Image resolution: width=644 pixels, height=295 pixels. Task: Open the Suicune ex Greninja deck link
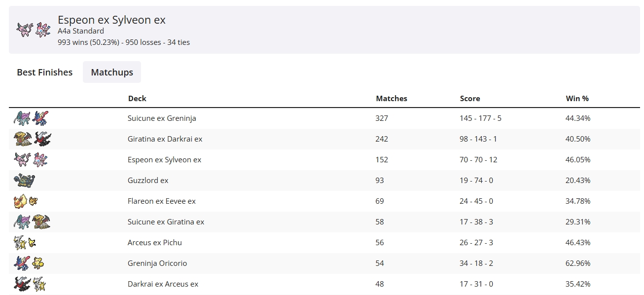(162, 118)
